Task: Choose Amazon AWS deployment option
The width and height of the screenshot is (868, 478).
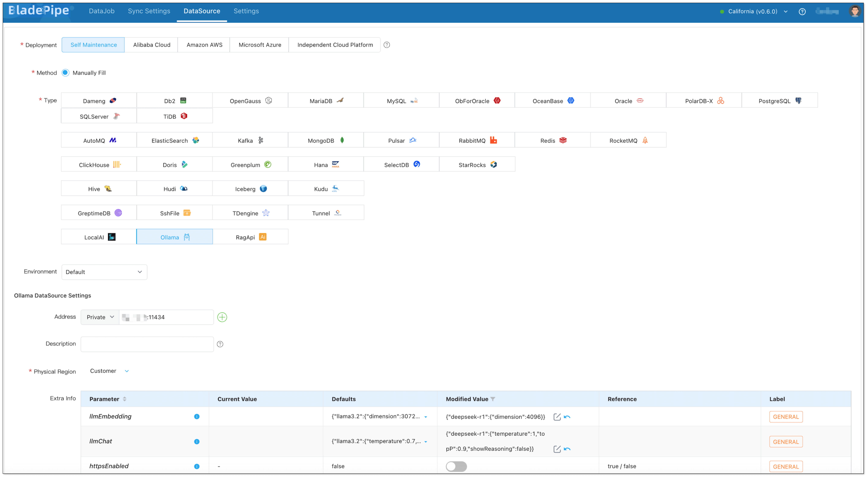Action: 204,45
